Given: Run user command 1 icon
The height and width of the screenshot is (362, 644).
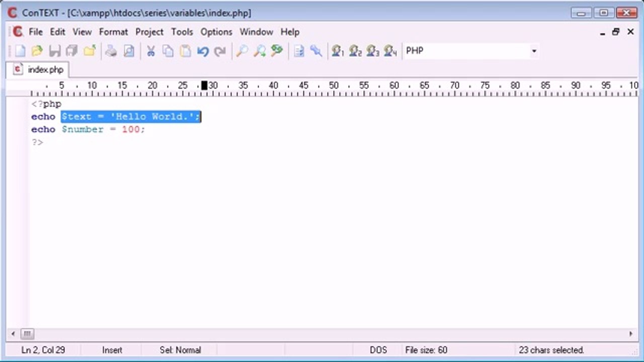Looking at the screenshot, I should coord(338,51).
